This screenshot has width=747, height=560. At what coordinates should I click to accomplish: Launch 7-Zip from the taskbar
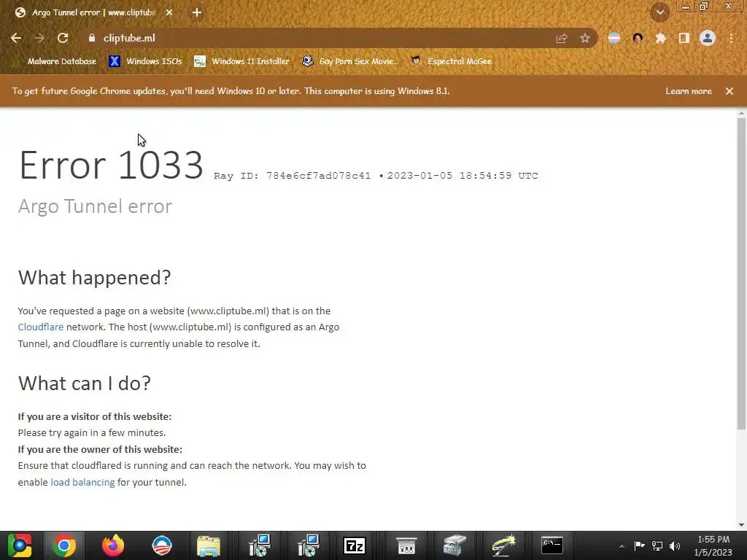click(355, 545)
